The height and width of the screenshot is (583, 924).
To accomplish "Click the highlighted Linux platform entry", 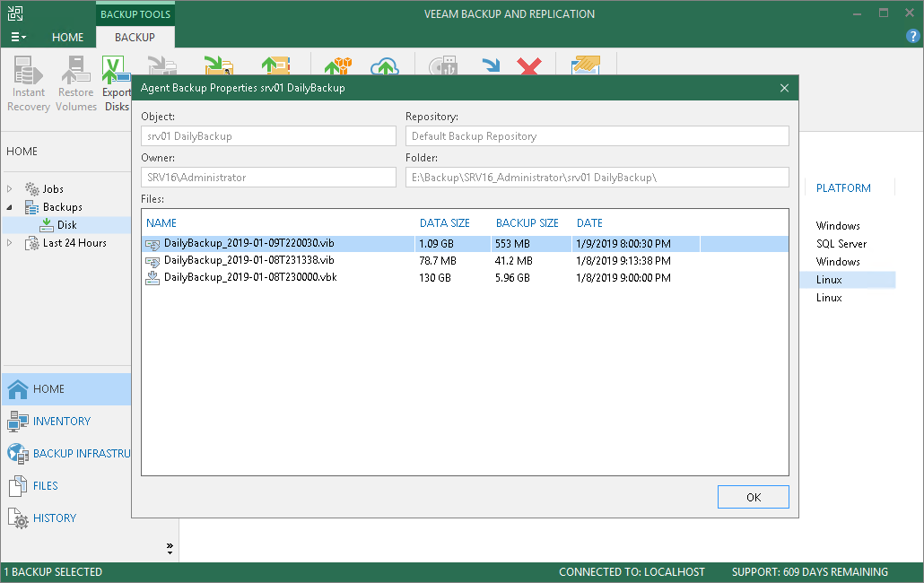I will [848, 280].
